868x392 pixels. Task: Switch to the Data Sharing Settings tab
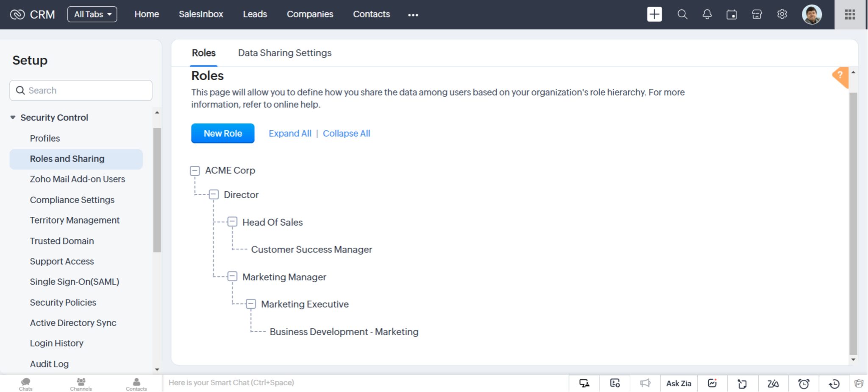(284, 53)
